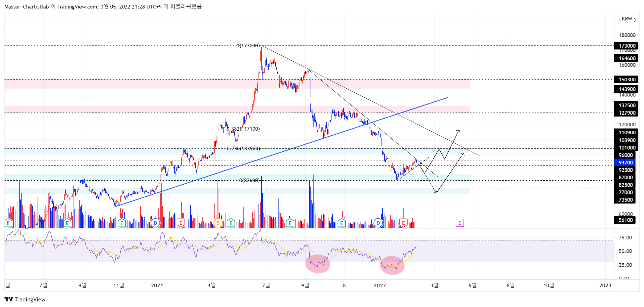Screen dimensions: 644x307
Task: Select the 96000 price label
Action: (625, 155)
